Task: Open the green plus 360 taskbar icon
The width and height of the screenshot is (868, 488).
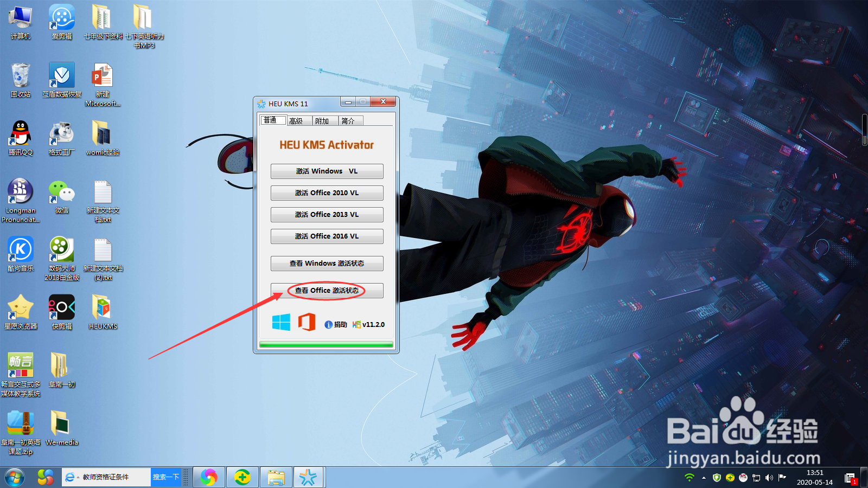Action: (242, 477)
